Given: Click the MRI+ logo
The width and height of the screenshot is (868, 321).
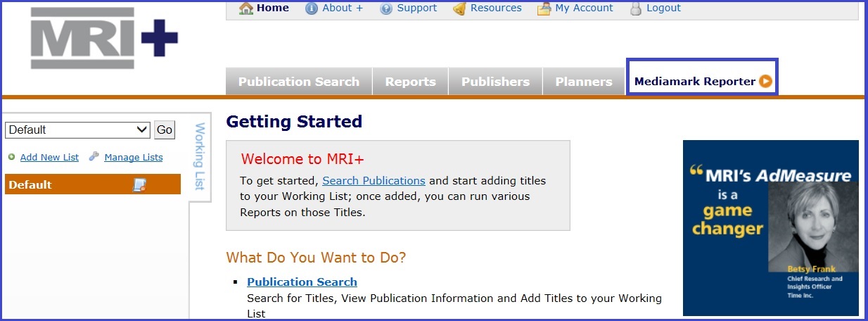Looking at the screenshot, I should (103, 38).
